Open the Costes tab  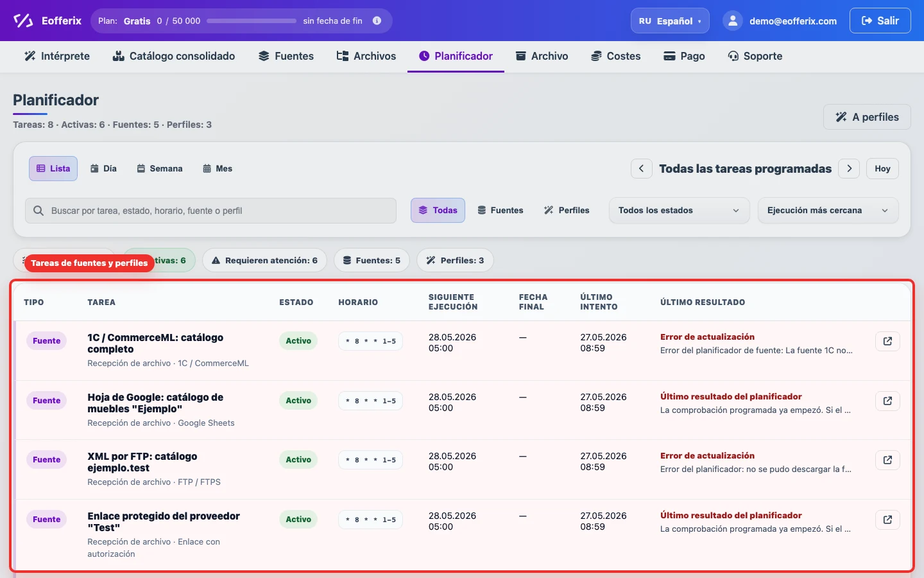616,56
